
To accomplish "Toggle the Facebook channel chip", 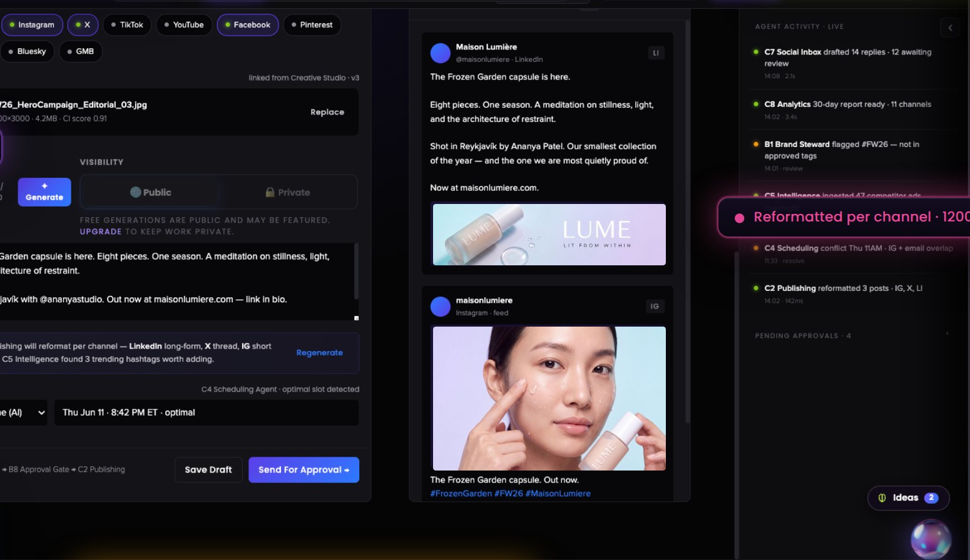I will (x=248, y=25).
